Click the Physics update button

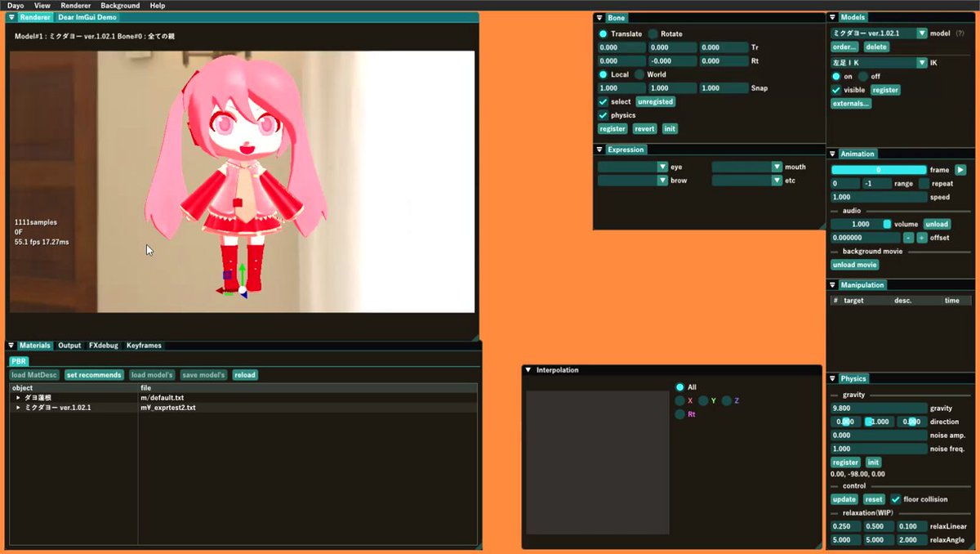[844, 499]
